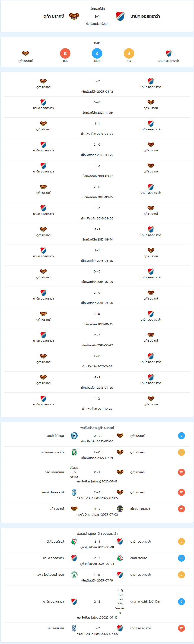Click the MFK Karvina team crest
Viewport: 194px width, 644px height.
74,452
